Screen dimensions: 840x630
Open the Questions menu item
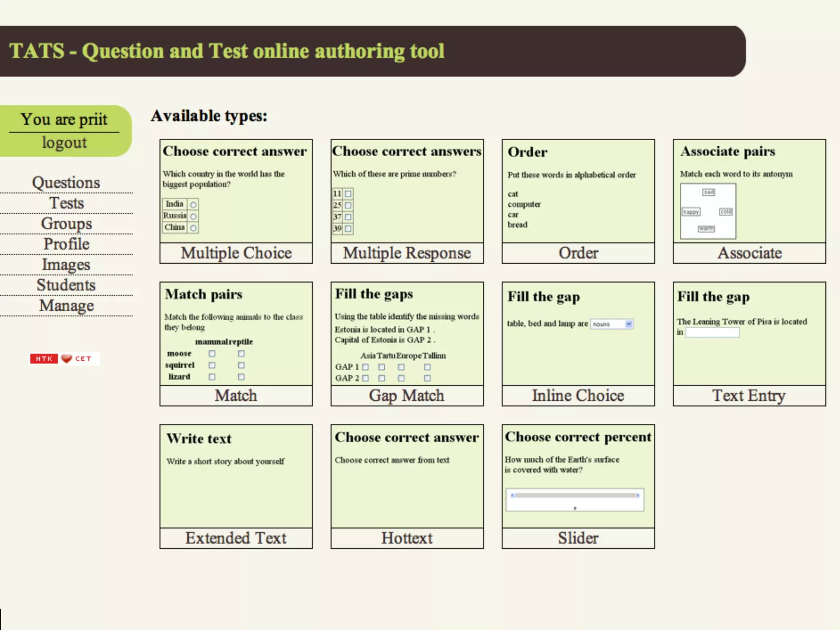[66, 183]
